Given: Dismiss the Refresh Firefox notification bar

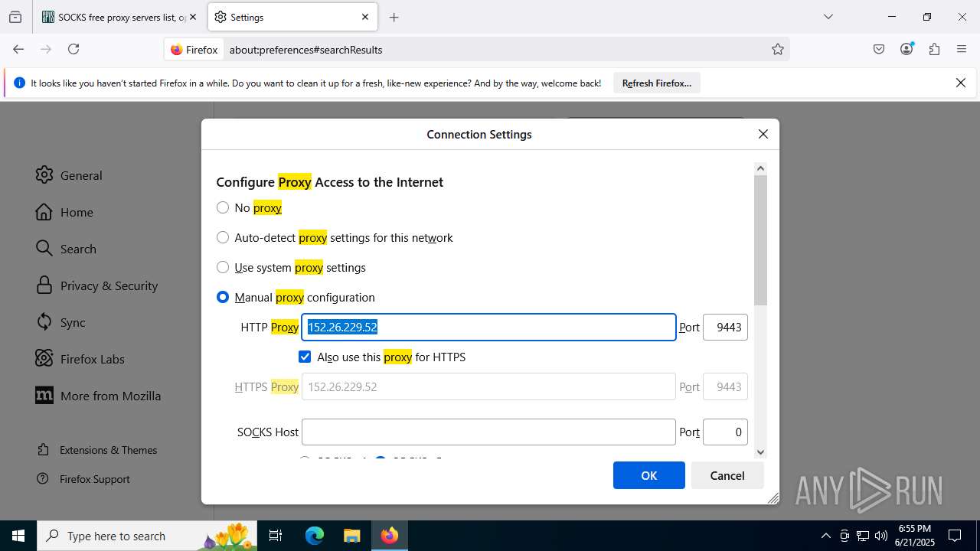Looking at the screenshot, I should [x=961, y=83].
